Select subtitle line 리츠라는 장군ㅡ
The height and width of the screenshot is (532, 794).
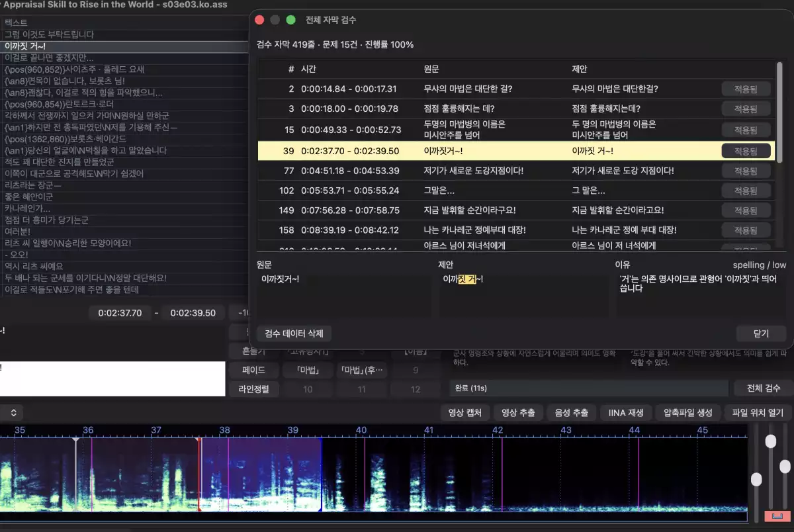tap(123, 185)
